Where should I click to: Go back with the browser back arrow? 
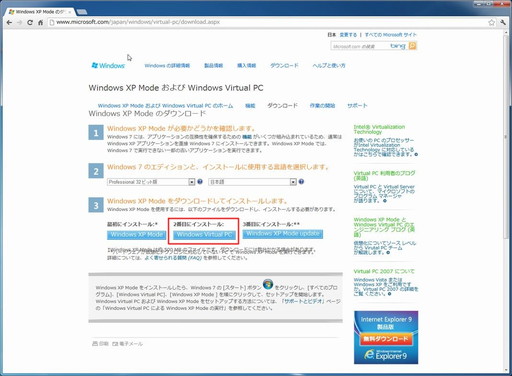pyautogui.click(x=9, y=23)
